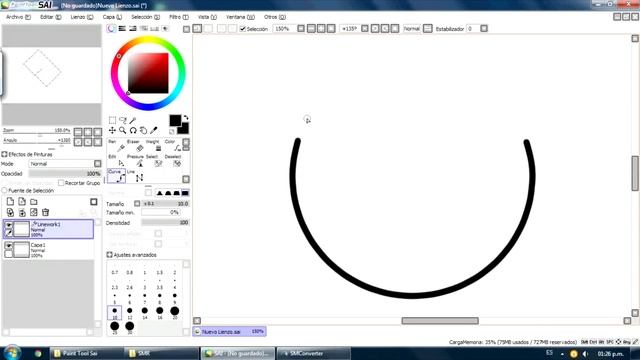This screenshot has width=640, height=360.
Task: Open the Capa menu
Action: click(112, 17)
